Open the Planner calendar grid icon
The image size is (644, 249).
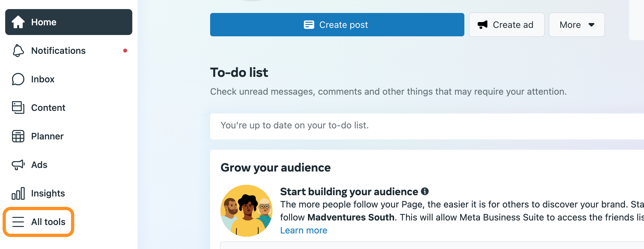[18, 136]
